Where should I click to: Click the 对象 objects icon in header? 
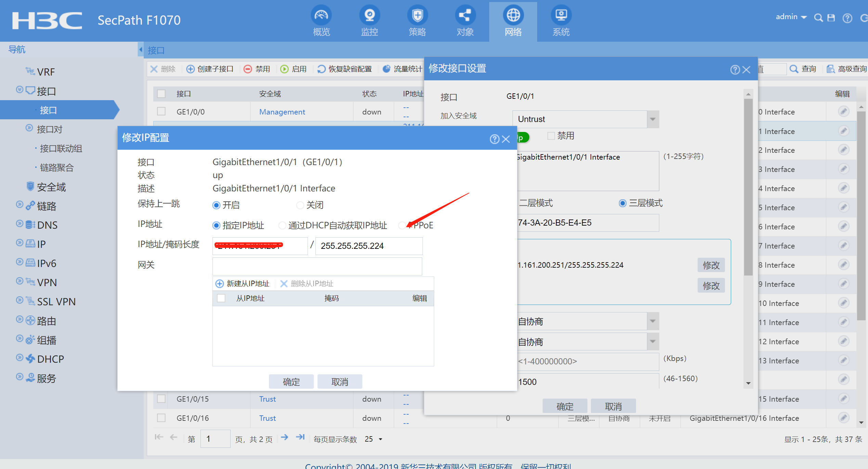click(x=465, y=16)
